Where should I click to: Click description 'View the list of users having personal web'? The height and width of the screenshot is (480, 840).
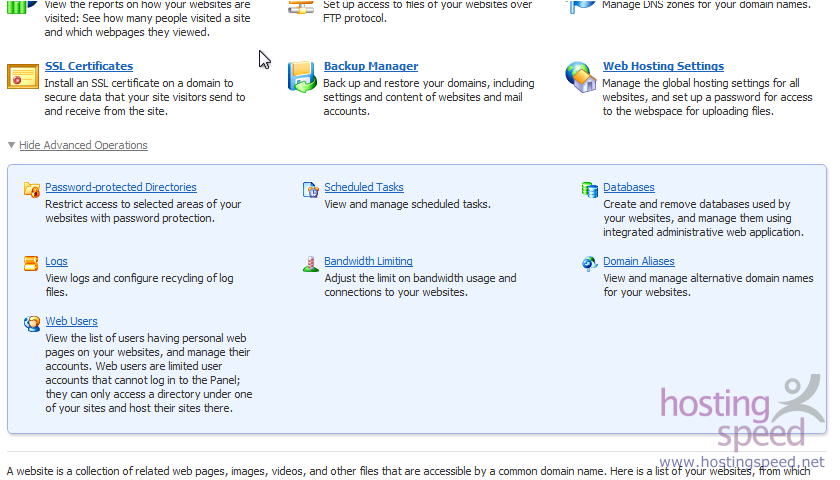(x=148, y=373)
